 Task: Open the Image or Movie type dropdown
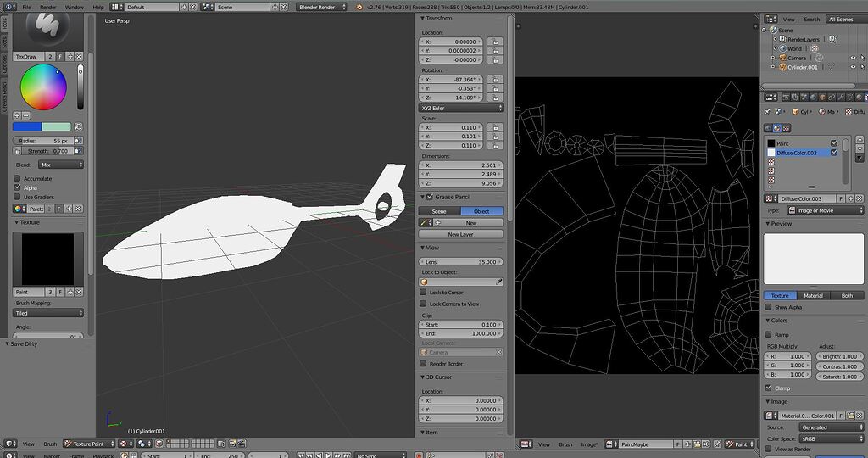pyautogui.click(x=825, y=210)
